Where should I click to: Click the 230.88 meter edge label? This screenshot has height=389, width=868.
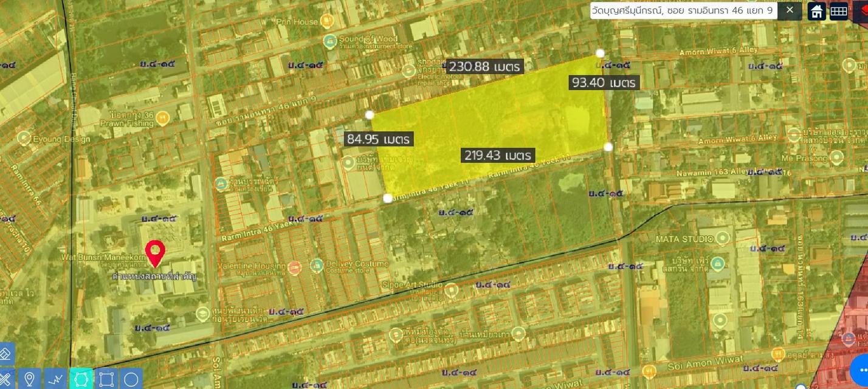(484, 66)
